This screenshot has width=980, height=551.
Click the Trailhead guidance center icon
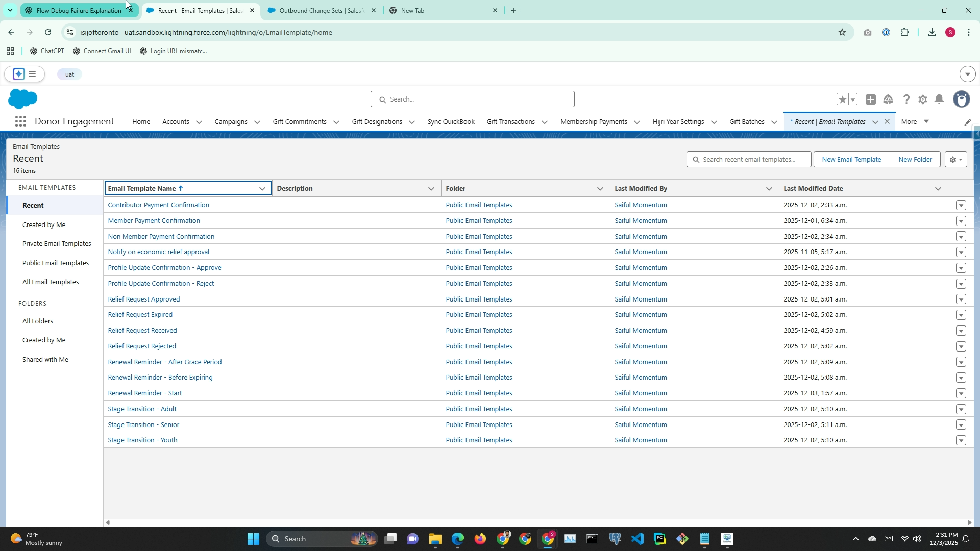pyautogui.click(x=888, y=99)
